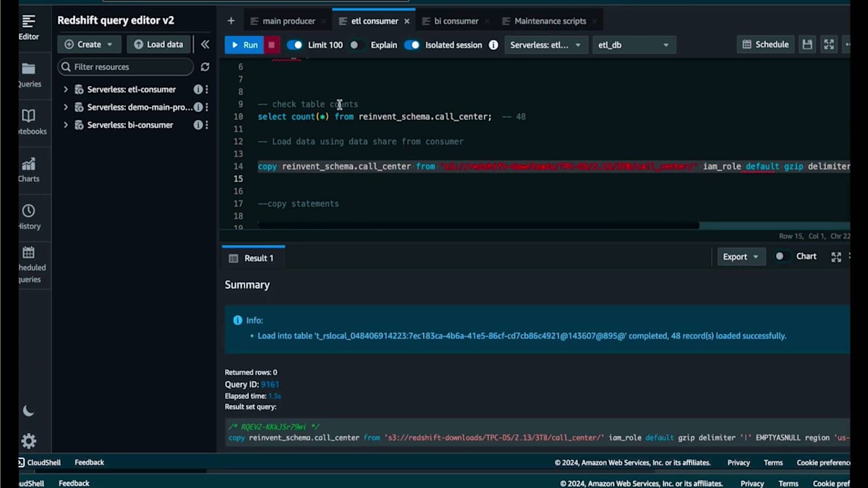
Task: Toggle dark mode with the moon icon
Action: point(28,411)
